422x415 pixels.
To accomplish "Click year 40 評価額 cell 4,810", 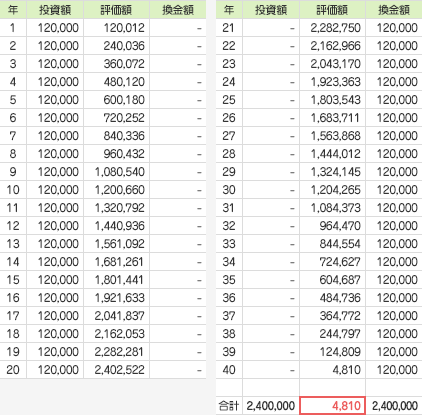I will tap(333, 370).
